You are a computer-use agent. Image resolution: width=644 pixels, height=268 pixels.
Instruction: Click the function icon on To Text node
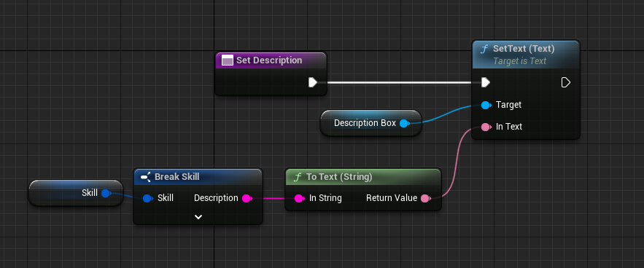coord(298,177)
